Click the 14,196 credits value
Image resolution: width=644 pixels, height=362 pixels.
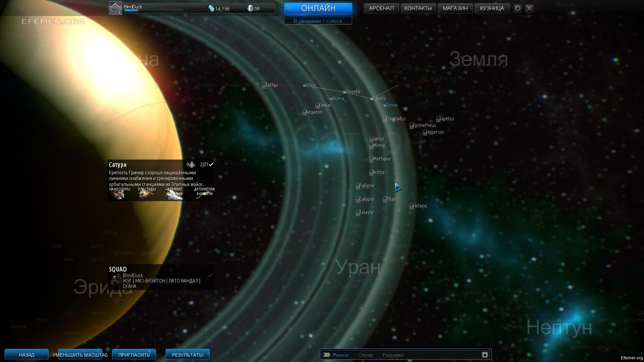pos(222,9)
